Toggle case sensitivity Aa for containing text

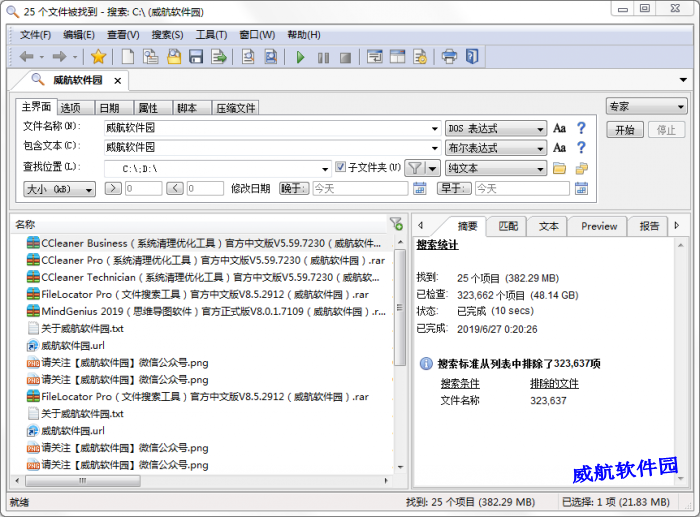tap(559, 148)
